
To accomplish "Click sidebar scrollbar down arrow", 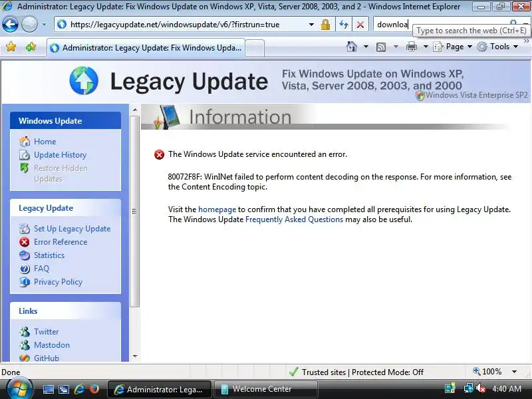I will click(135, 356).
